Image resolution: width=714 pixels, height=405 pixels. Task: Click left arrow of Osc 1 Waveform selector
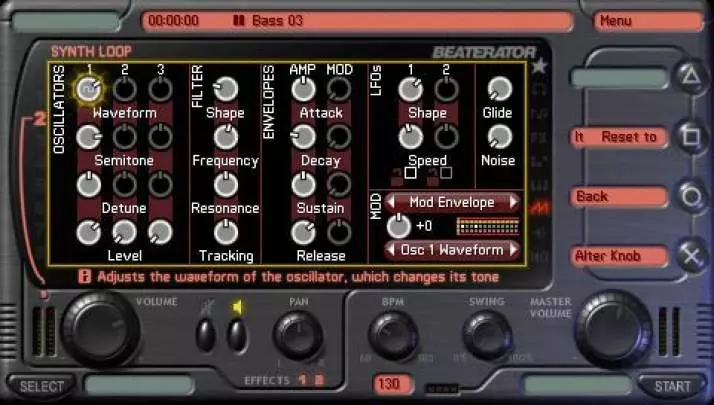click(391, 250)
